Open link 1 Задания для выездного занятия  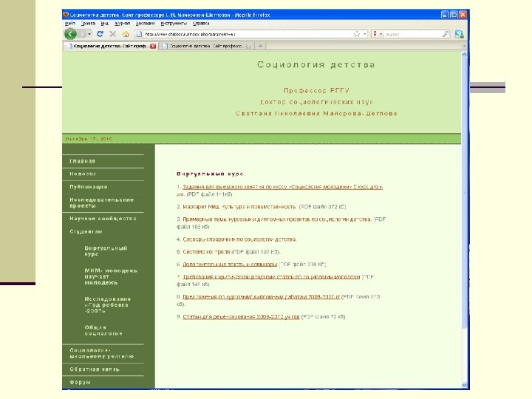pos(282,187)
